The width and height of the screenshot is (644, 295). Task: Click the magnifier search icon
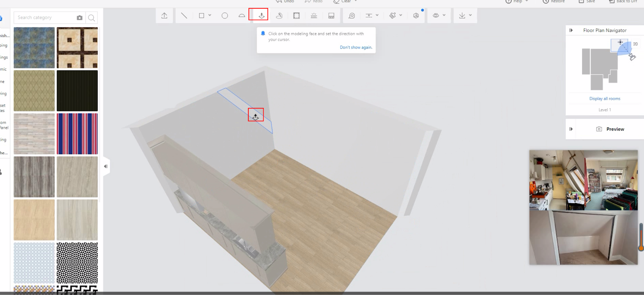click(x=91, y=18)
